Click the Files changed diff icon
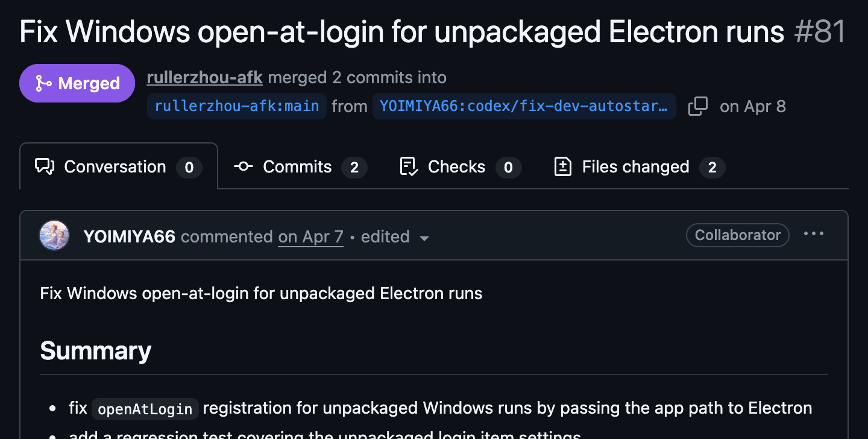The height and width of the screenshot is (439, 868). click(x=562, y=166)
